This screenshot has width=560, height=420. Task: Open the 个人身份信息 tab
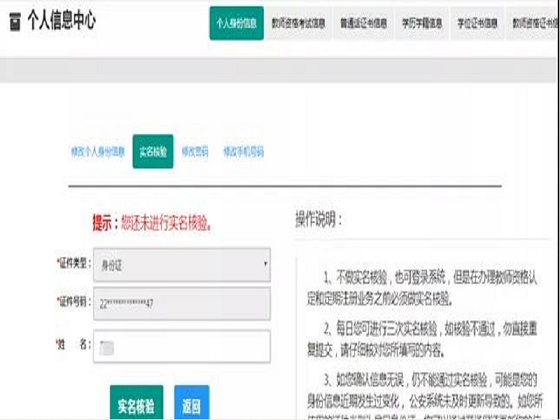tap(236, 23)
